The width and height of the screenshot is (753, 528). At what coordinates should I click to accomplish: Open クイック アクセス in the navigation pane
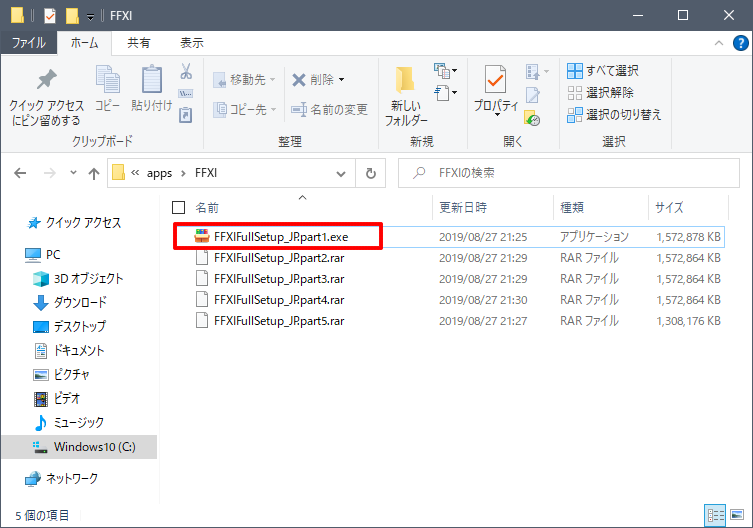pyautogui.click(x=74, y=223)
